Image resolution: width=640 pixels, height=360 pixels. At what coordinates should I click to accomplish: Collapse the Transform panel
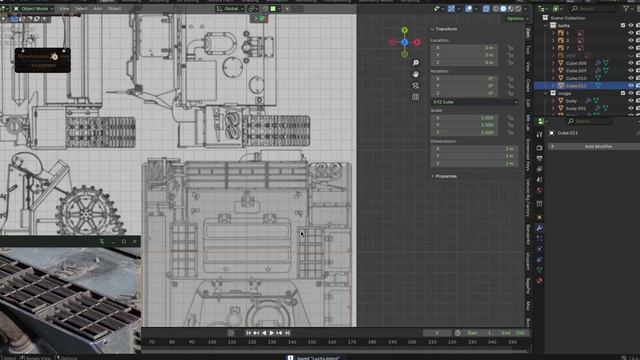445,29
